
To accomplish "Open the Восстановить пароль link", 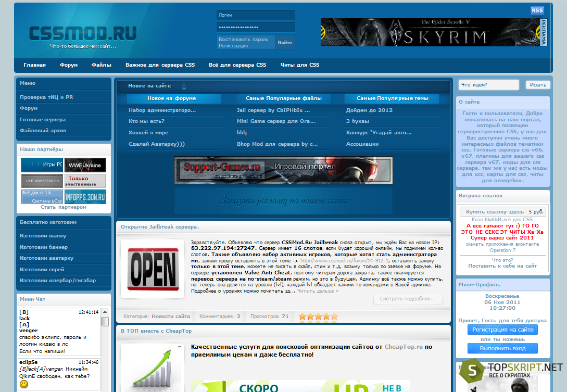I will point(243,40).
